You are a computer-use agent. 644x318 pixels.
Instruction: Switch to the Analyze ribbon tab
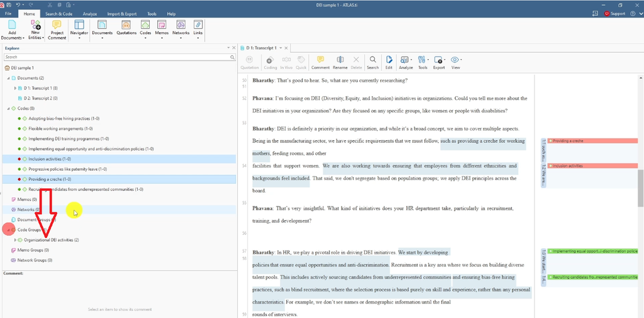(89, 14)
